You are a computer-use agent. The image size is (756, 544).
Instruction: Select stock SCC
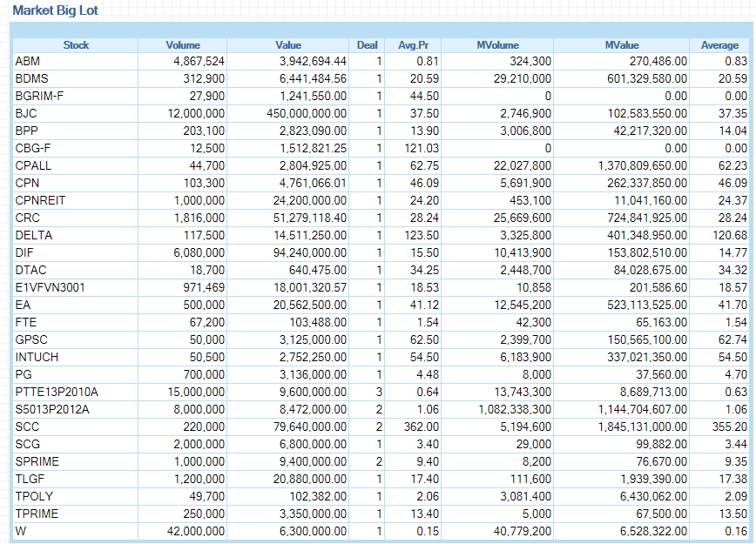pyautogui.click(x=27, y=426)
